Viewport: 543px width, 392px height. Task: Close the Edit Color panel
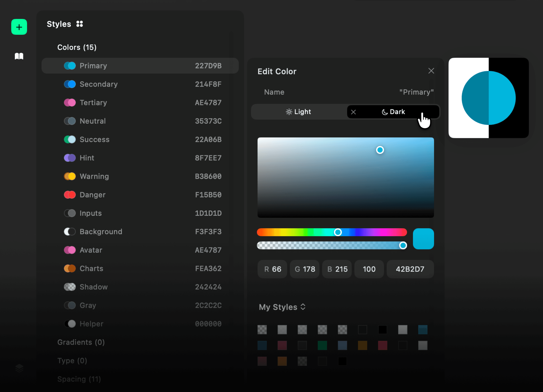pos(431,71)
